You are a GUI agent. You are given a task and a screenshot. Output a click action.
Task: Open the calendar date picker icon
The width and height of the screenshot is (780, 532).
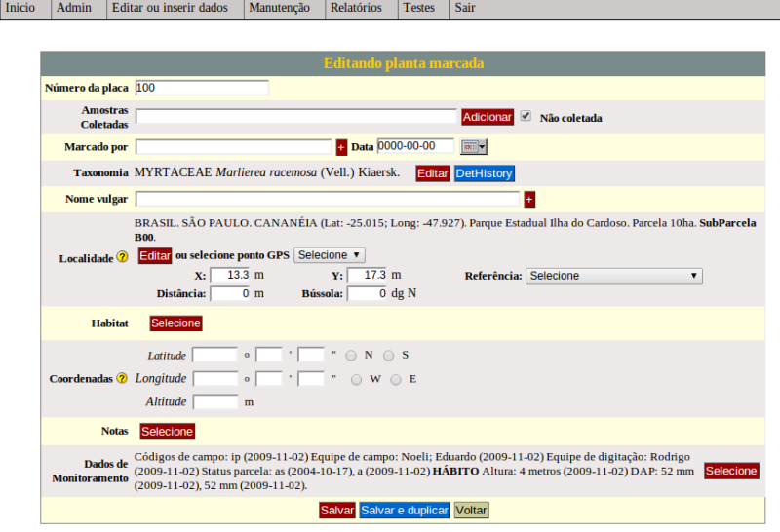pos(473,147)
